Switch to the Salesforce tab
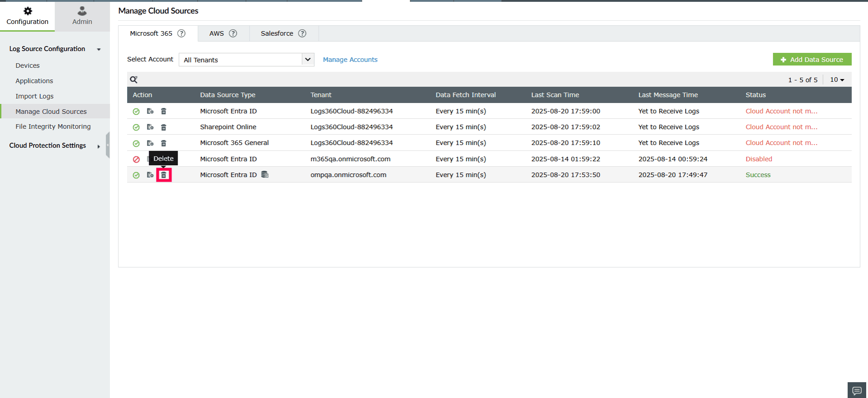 click(x=284, y=33)
